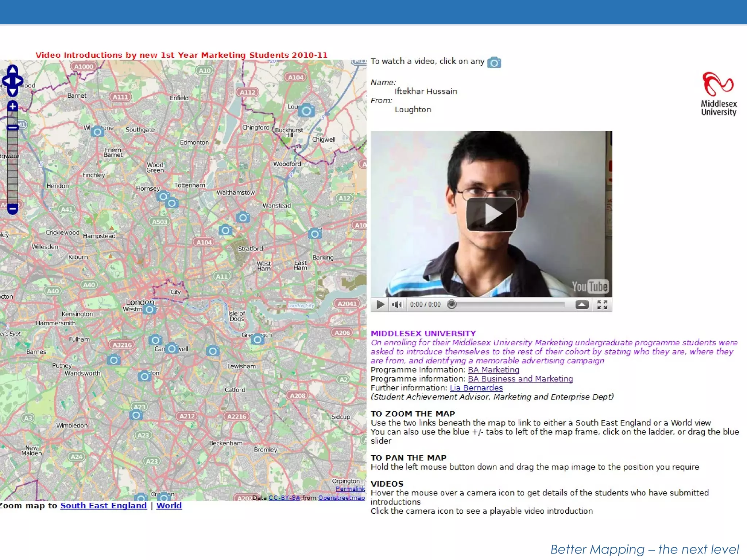Open the CC-BY-SA license link

[x=284, y=498]
